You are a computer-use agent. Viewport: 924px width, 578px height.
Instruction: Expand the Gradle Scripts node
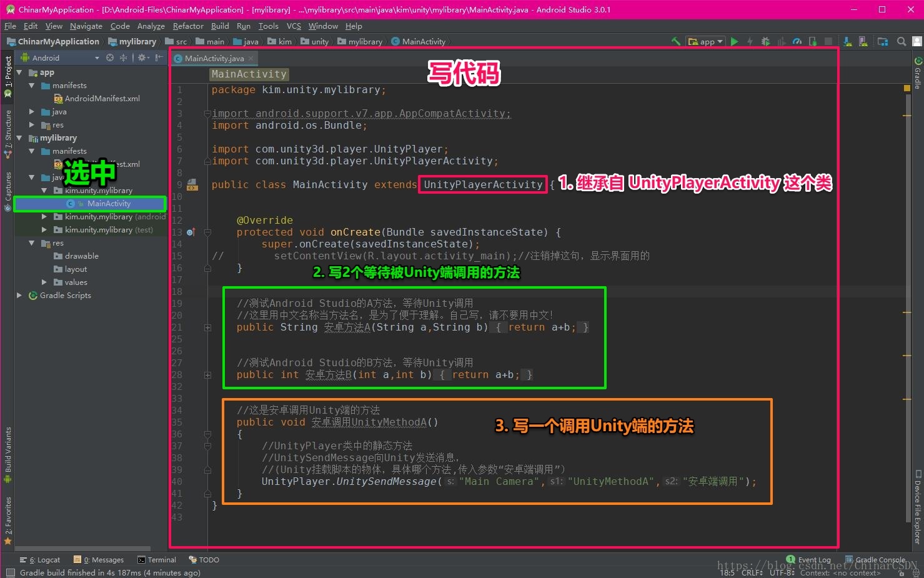click(x=19, y=296)
